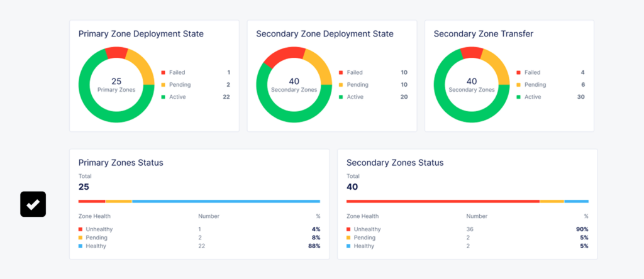Click the "Number" column header in Primary Zones Status
The width and height of the screenshot is (644, 279).
click(x=209, y=216)
